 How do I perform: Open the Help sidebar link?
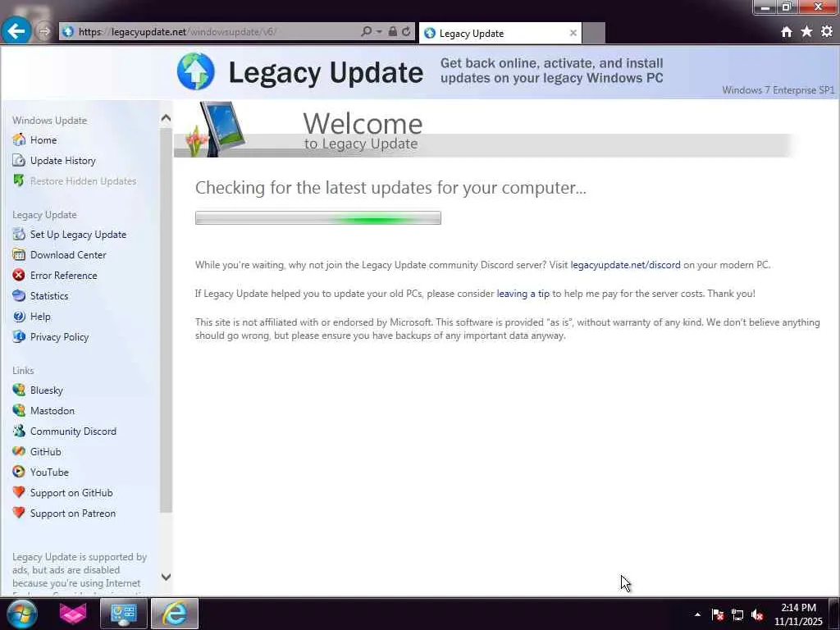click(40, 317)
